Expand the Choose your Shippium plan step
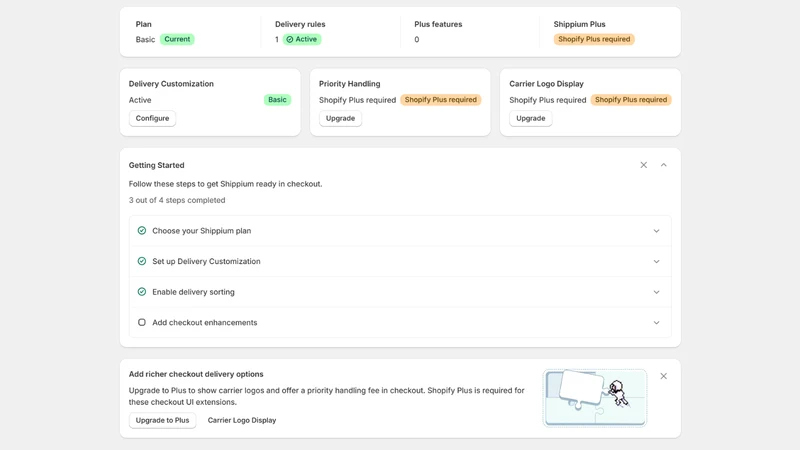This screenshot has width=800, height=450. click(x=656, y=231)
